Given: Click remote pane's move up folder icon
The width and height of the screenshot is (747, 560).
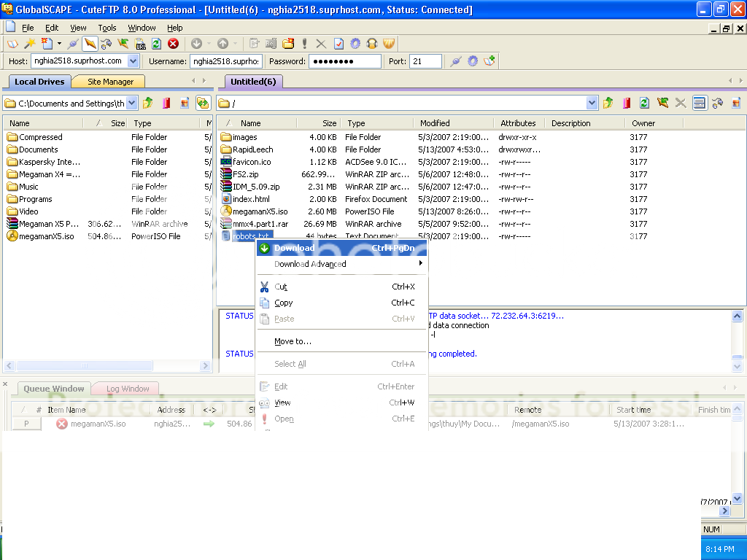Looking at the screenshot, I should 608,104.
